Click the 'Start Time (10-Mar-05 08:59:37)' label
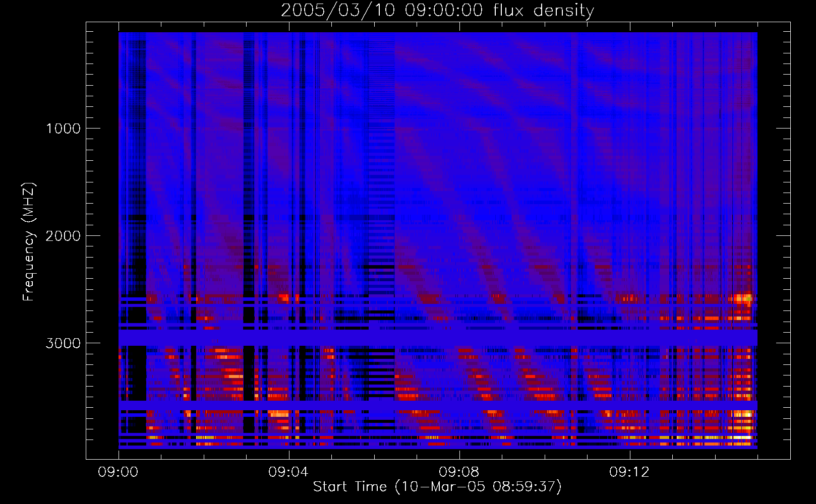Viewport: 816px width, 504px height. [437, 487]
